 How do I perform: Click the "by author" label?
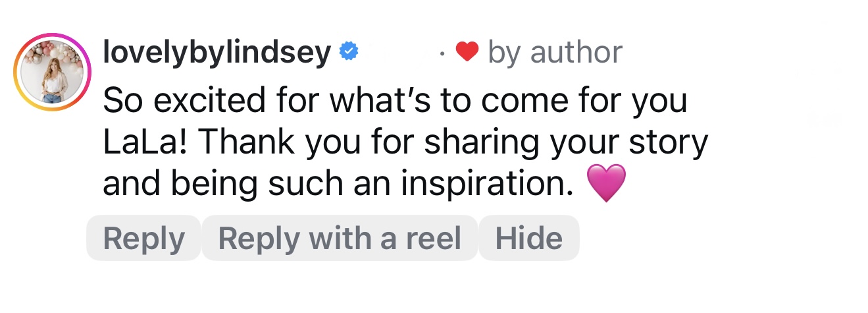tap(554, 53)
